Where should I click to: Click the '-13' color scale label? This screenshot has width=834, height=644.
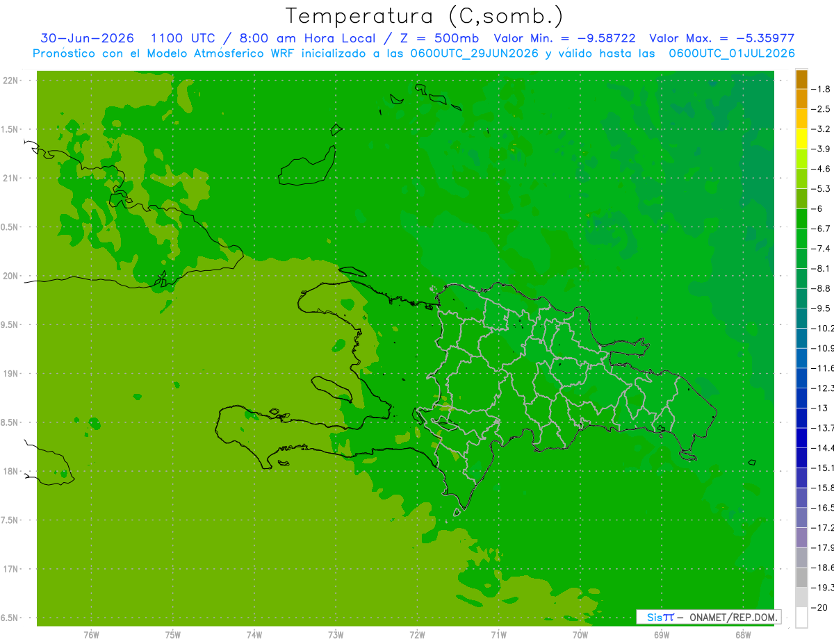tap(819, 408)
